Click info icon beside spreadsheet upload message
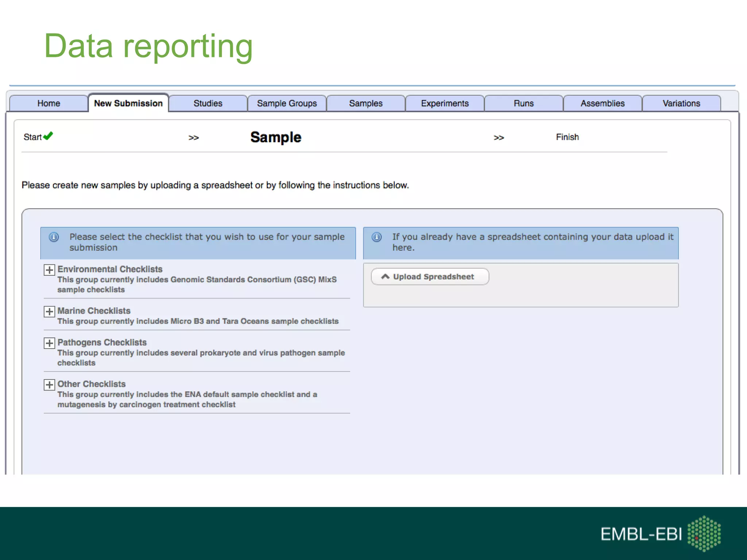 click(376, 237)
